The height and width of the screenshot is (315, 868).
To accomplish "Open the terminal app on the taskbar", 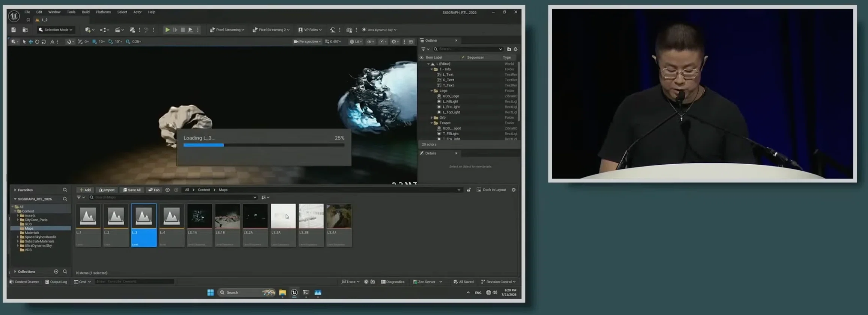I will click(x=306, y=292).
